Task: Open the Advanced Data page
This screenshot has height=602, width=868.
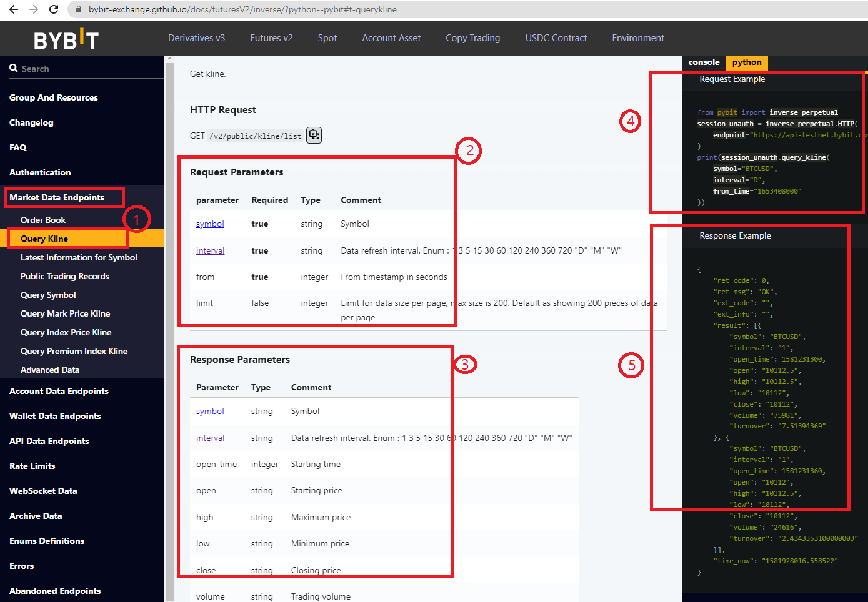Action: click(x=50, y=370)
